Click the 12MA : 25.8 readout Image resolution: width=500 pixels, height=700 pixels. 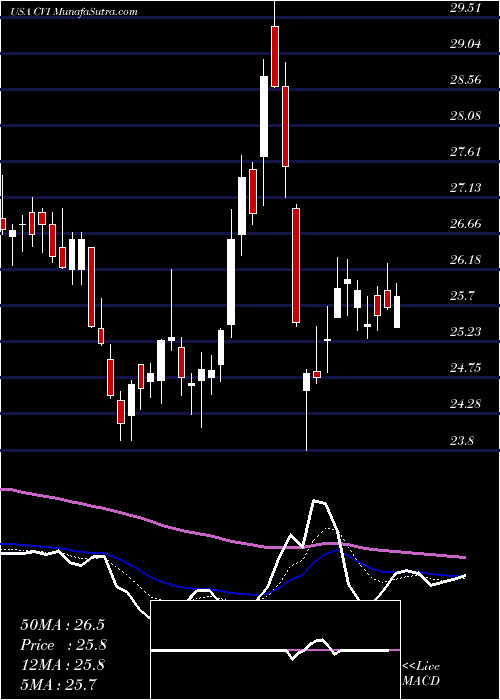point(63,664)
